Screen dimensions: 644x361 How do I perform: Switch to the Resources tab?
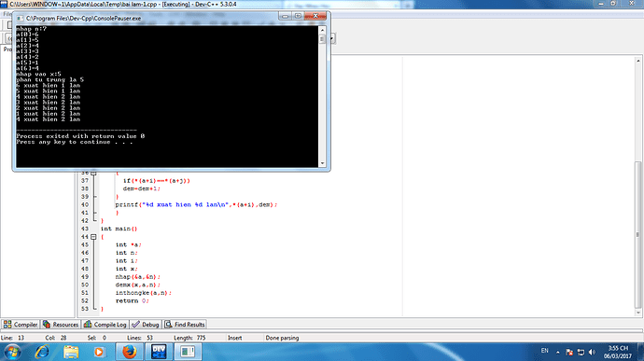pyautogui.click(x=61, y=325)
